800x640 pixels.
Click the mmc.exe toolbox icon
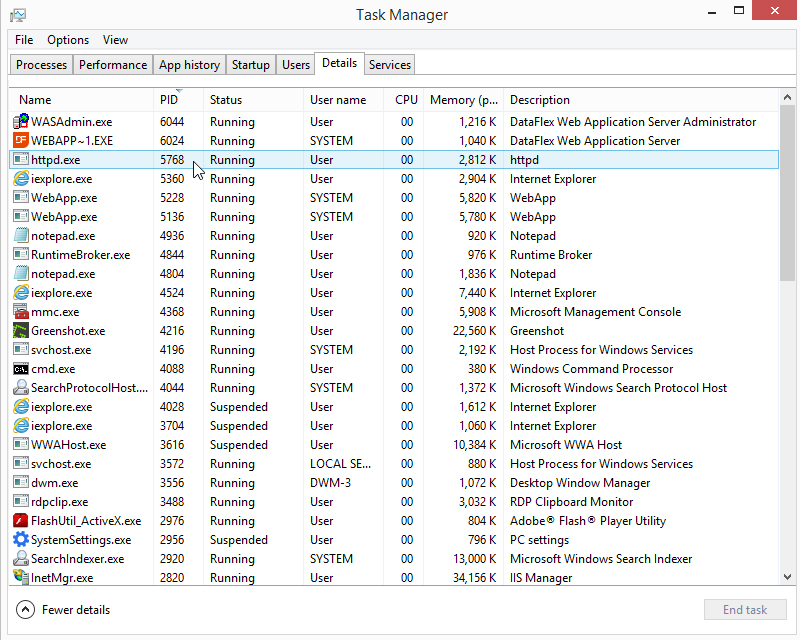(x=20, y=311)
